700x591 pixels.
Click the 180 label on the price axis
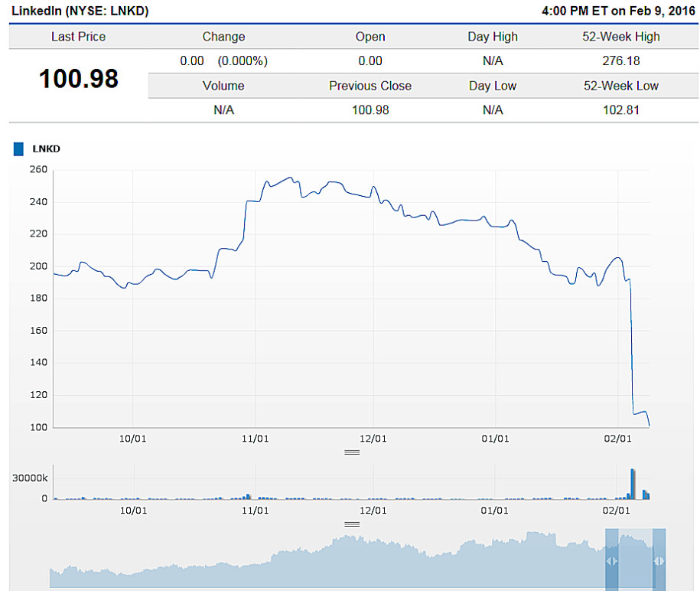tap(38, 298)
